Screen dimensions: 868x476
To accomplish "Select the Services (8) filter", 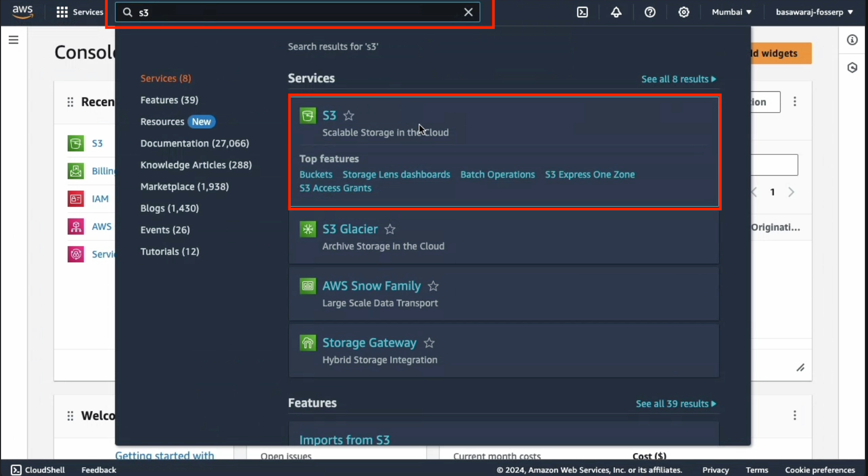I will pyautogui.click(x=166, y=78).
